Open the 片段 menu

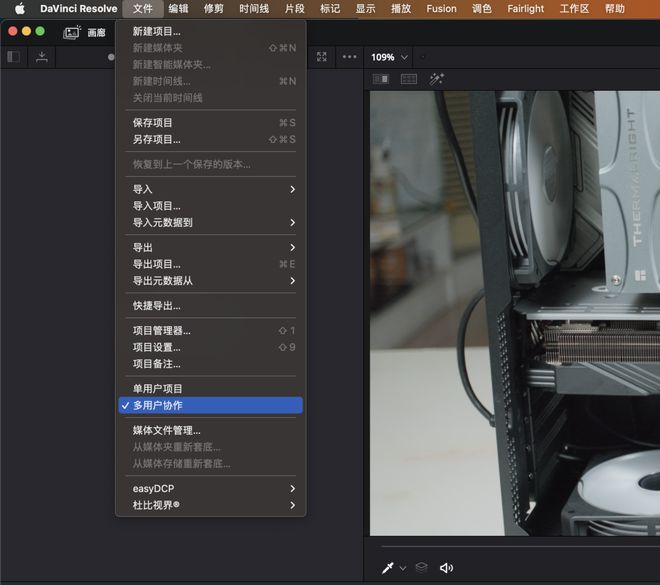click(x=295, y=8)
